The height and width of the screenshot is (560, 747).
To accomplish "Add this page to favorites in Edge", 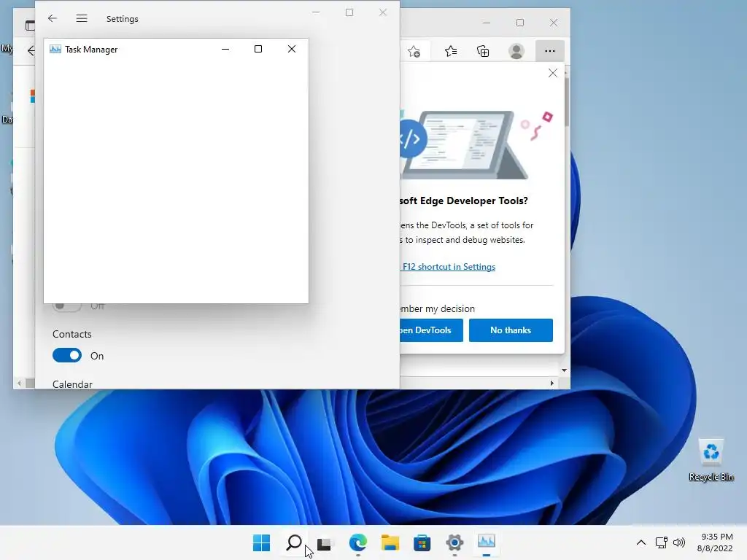I will point(414,51).
